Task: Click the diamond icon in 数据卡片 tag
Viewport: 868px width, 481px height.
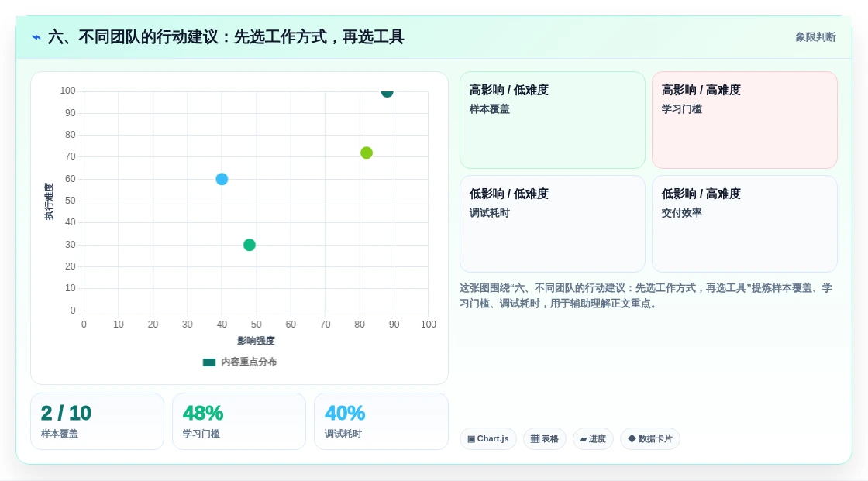Action: click(x=632, y=438)
